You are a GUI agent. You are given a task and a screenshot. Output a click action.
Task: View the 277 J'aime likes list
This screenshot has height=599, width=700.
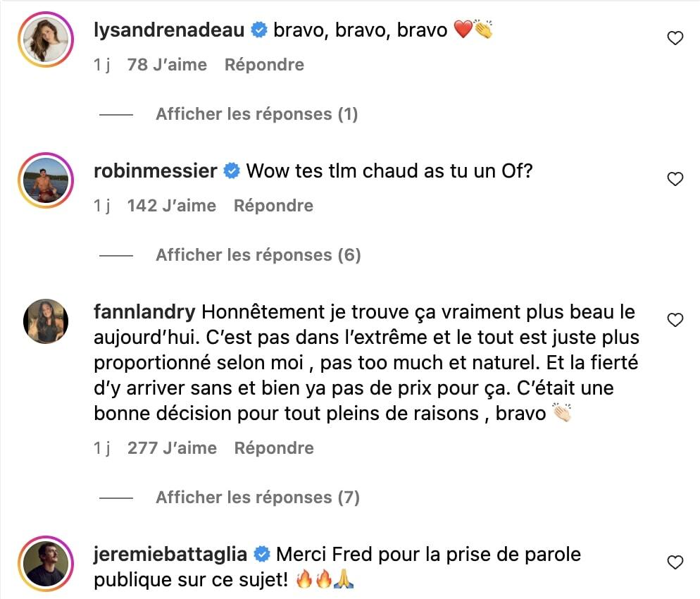point(172,448)
